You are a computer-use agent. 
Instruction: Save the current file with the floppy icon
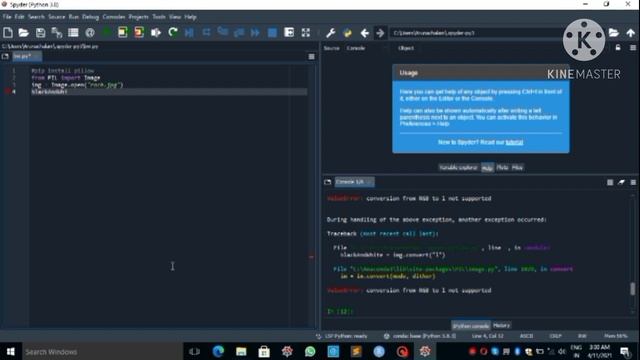point(40,33)
